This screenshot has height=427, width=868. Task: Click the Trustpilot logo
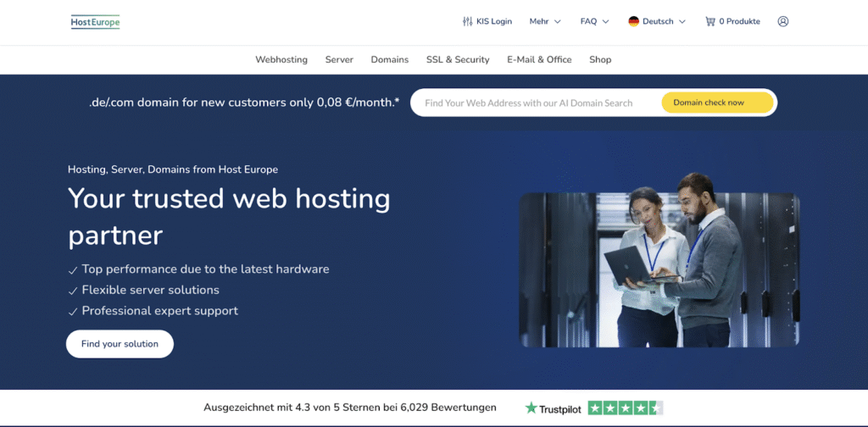pos(553,408)
